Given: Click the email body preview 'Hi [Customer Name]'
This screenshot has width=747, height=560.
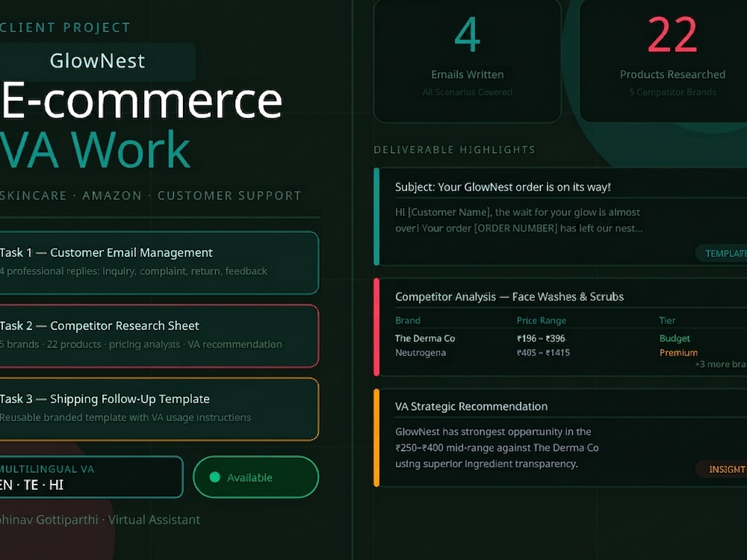Looking at the screenshot, I should (x=519, y=220).
